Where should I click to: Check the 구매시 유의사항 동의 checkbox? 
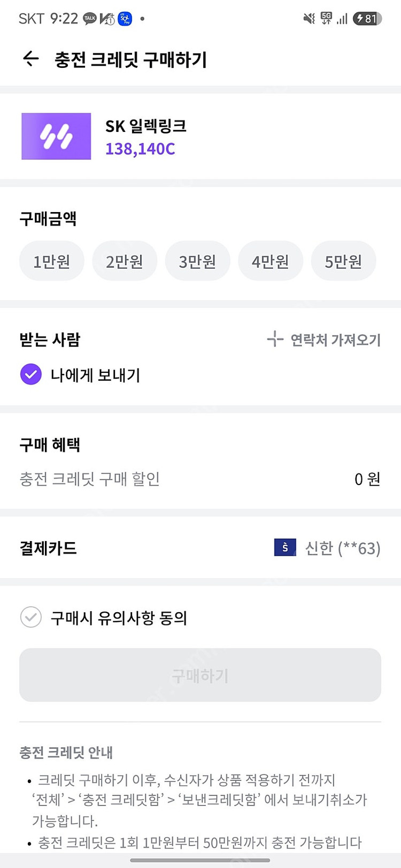click(31, 617)
